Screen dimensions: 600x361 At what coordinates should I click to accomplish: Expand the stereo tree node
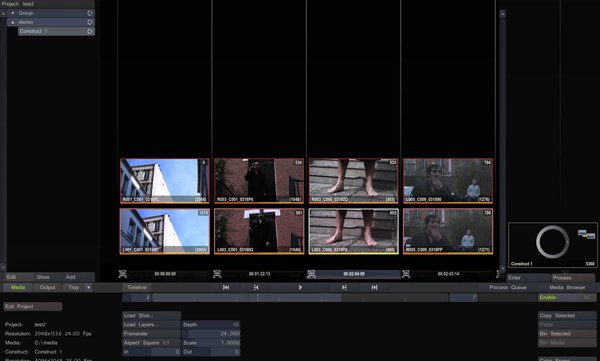(13, 22)
